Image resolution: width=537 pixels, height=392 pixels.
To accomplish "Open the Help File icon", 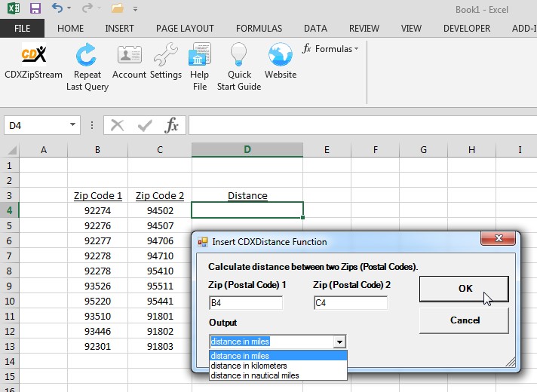I will [x=199, y=54].
